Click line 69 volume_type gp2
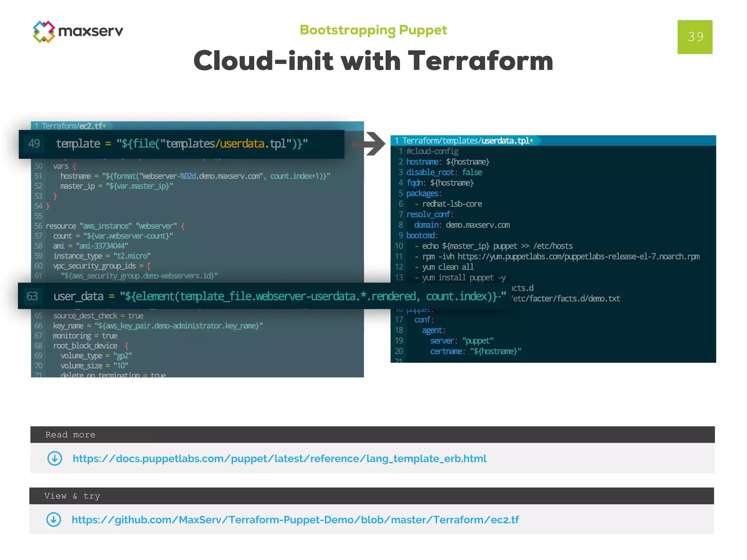 point(96,355)
